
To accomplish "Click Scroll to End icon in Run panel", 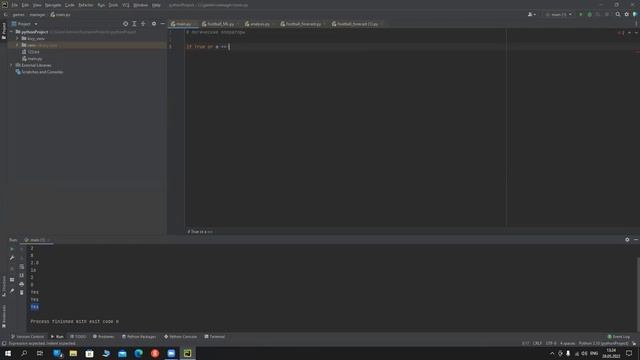I will point(22,275).
